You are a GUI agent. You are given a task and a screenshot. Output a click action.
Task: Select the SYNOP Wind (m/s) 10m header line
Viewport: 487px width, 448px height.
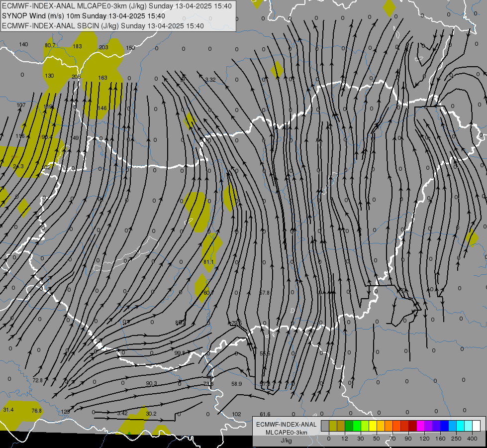pos(84,16)
